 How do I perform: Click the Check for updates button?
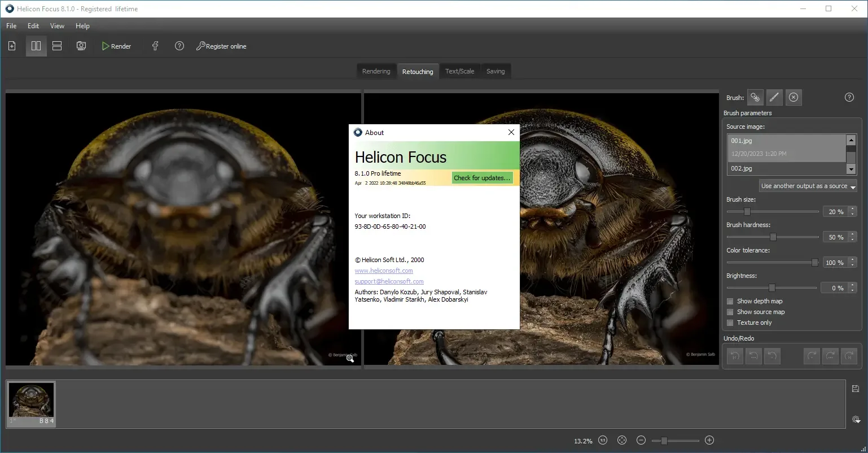482,178
